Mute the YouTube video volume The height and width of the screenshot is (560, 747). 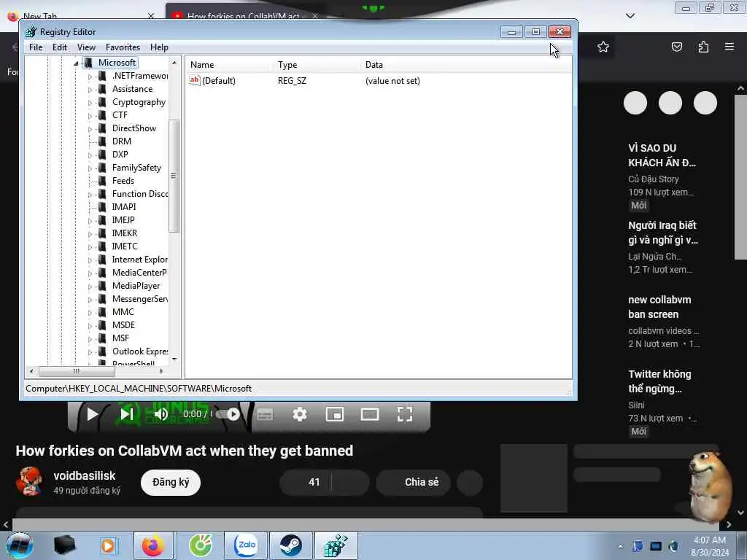point(161,414)
